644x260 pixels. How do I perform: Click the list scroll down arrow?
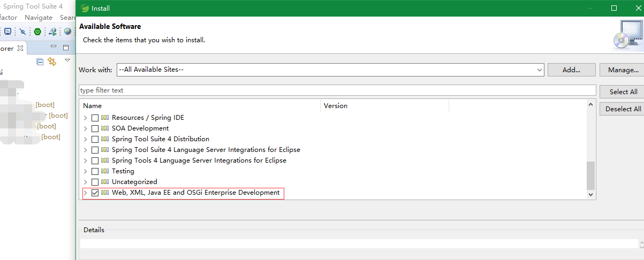[x=590, y=195]
